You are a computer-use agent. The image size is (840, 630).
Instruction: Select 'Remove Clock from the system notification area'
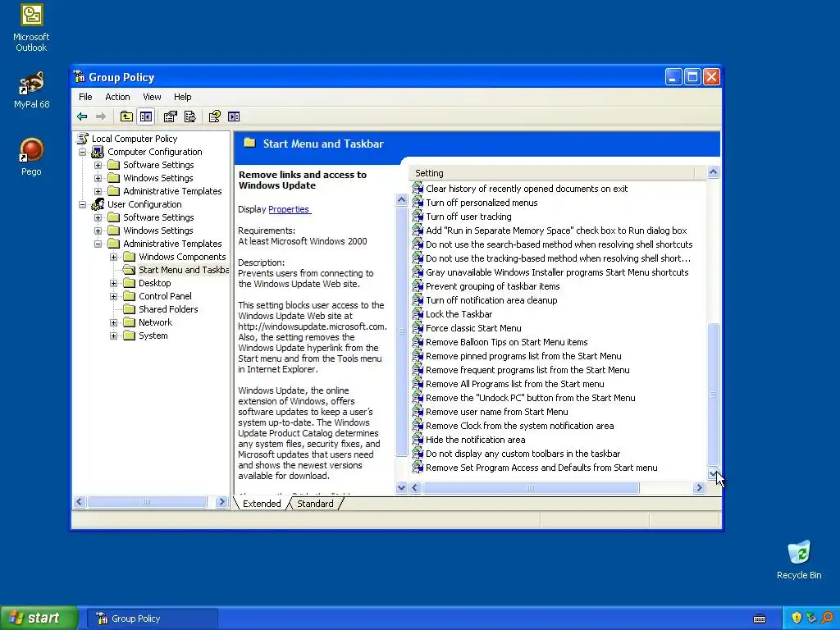click(519, 426)
